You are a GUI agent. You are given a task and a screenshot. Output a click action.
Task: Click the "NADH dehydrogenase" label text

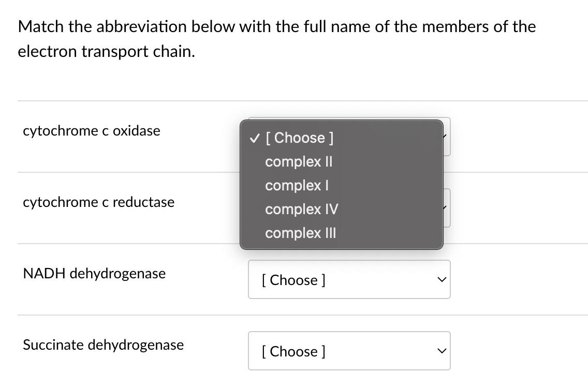[x=94, y=273]
